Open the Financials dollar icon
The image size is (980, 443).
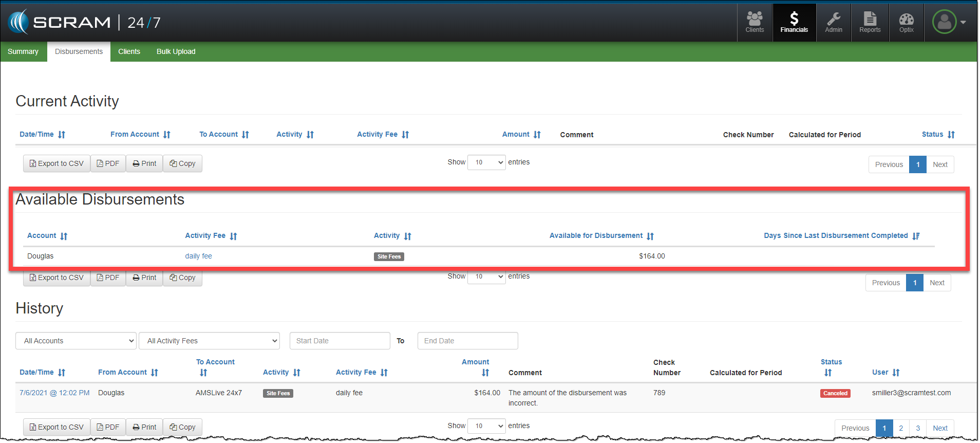coord(794,23)
